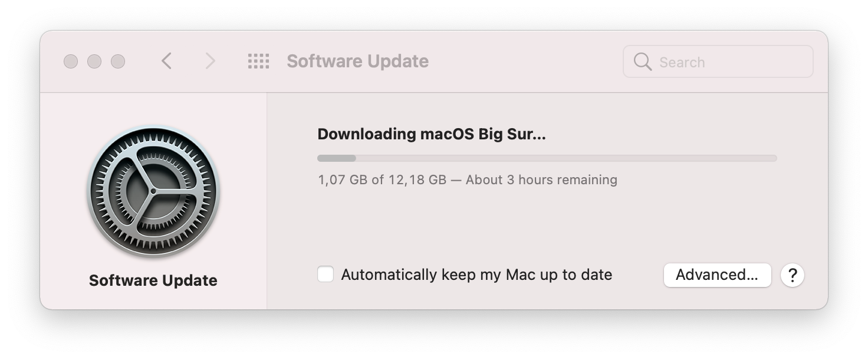Click the large Software Update gear icon
The image size is (868, 359).
[x=153, y=191]
